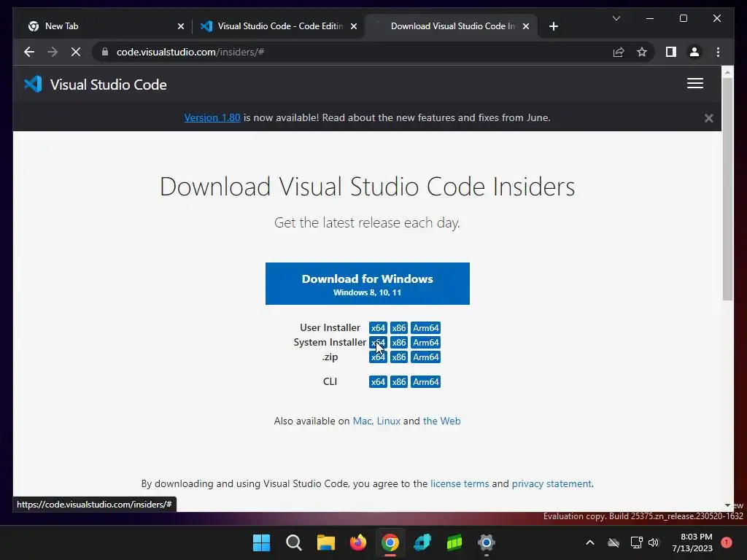This screenshot has width=747, height=560.
Task: Download System Installer Arm64
Action: tap(426, 343)
